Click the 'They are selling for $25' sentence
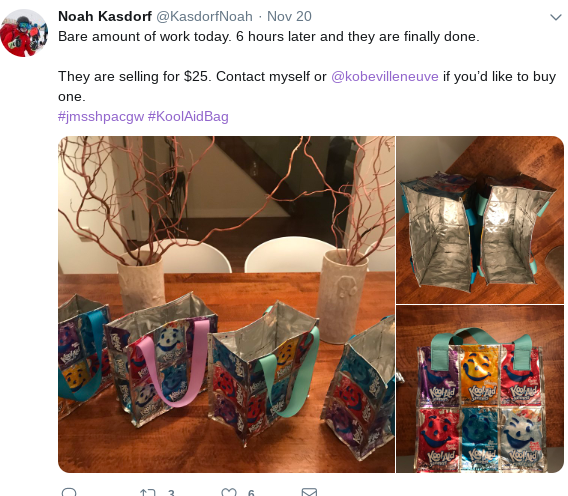This screenshot has width=568, height=496. (x=135, y=76)
